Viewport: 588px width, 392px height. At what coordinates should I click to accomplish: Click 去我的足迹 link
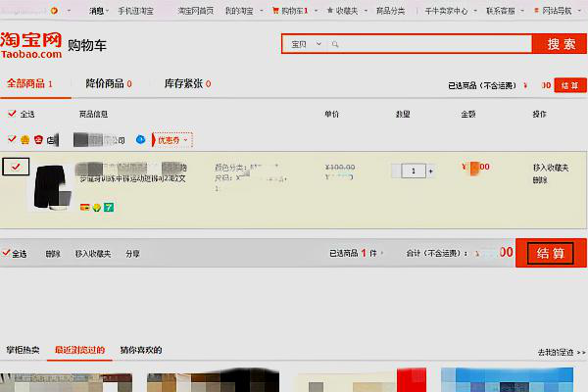pos(562,352)
